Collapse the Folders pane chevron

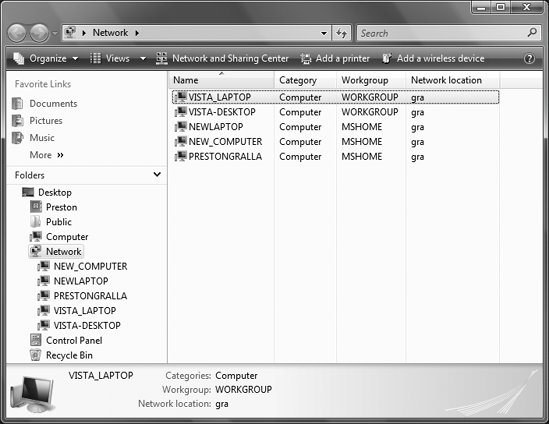[x=157, y=174]
